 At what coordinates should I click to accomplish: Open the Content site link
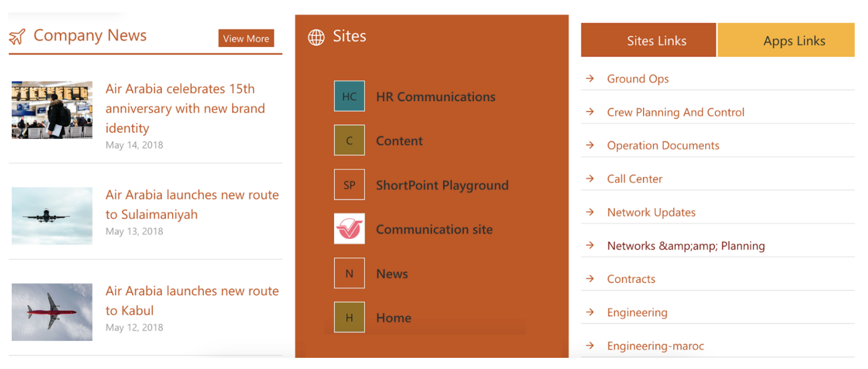[399, 141]
